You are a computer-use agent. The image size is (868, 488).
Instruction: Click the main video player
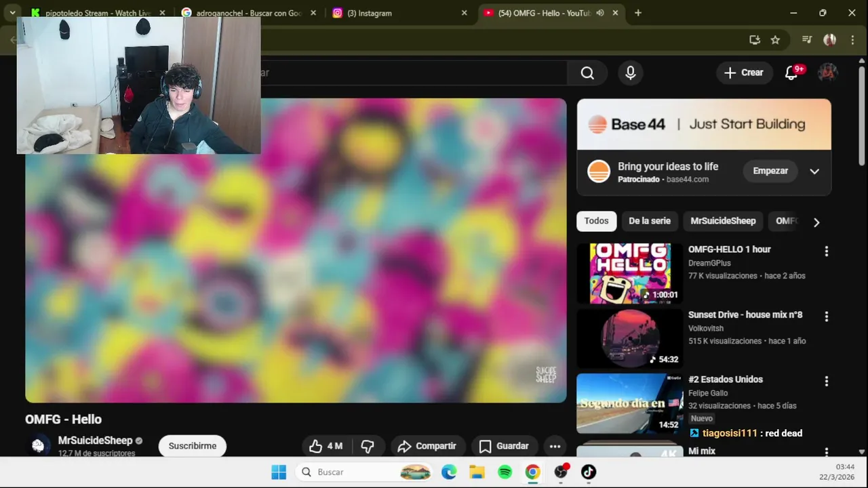[x=296, y=251]
